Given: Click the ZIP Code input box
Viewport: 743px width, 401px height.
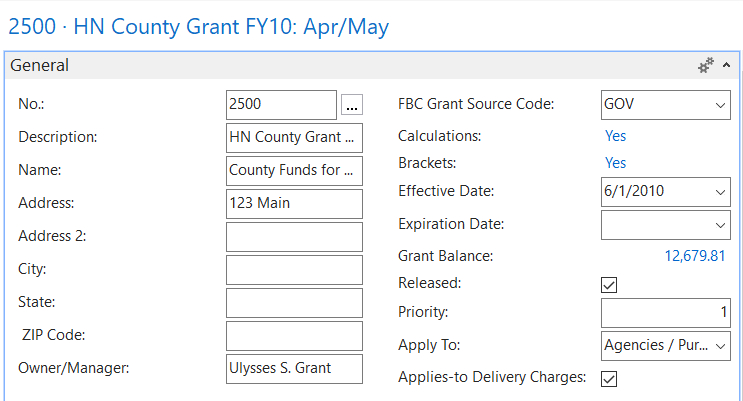Looking at the screenshot, I should [294, 335].
